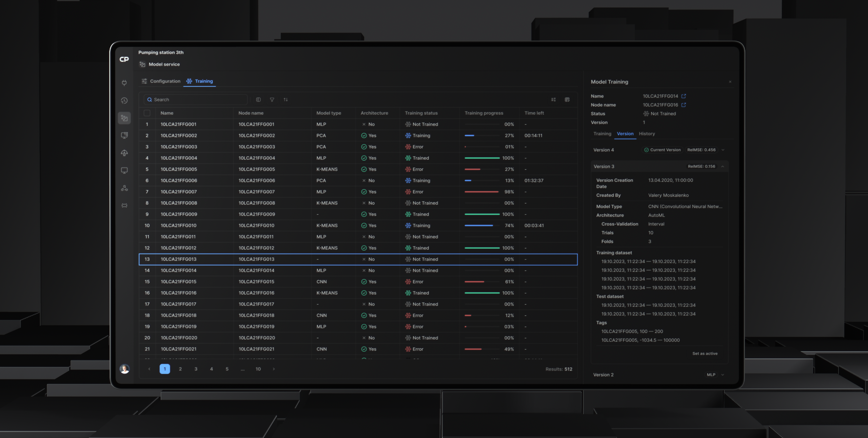868x438 pixels.
Task: Open history clock icon in left sidebar
Action: pos(124,101)
